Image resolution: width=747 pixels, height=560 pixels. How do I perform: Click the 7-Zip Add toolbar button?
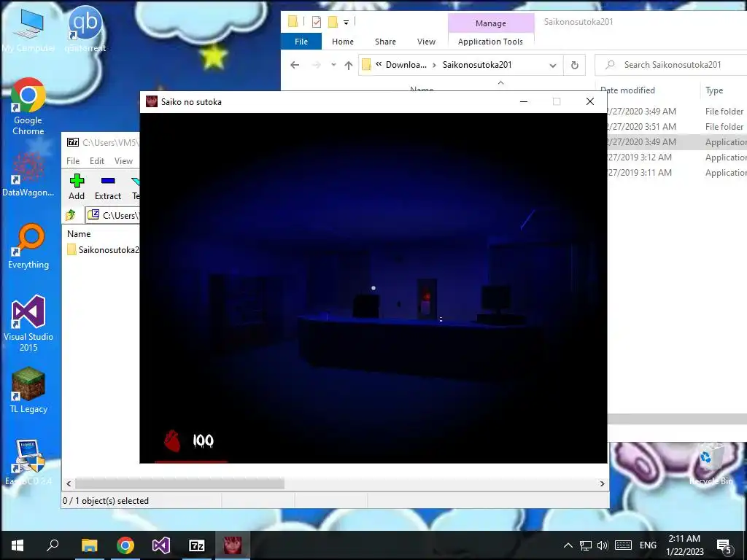pos(76,187)
